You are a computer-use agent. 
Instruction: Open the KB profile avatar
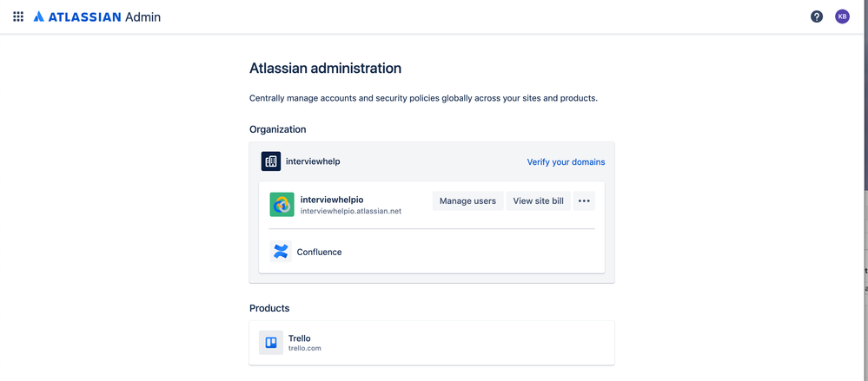pyautogui.click(x=842, y=16)
